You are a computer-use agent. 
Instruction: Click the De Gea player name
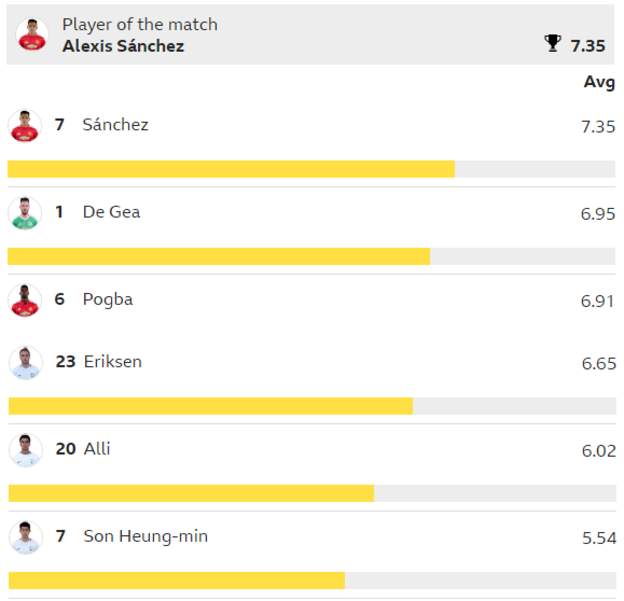click(111, 212)
